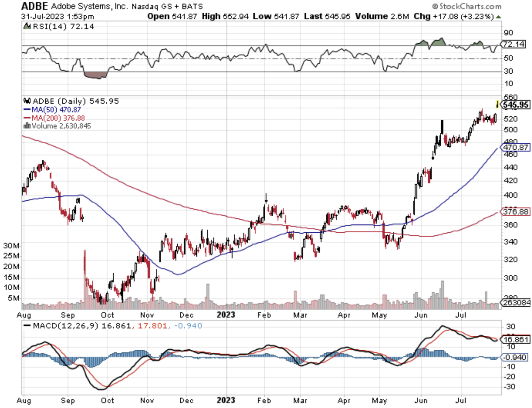Click the MACD(12,26,9) indicator label
Viewport: 532px width, 408px height.
(65, 326)
